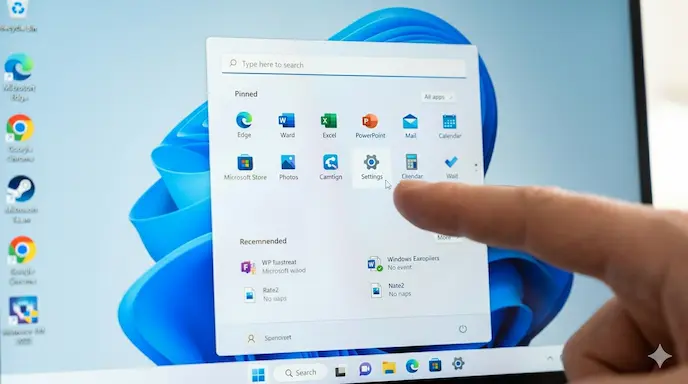Viewport: 688px width, 384px height.
Task: Open the calculator icon in pinned apps
Action: point(412,167)
